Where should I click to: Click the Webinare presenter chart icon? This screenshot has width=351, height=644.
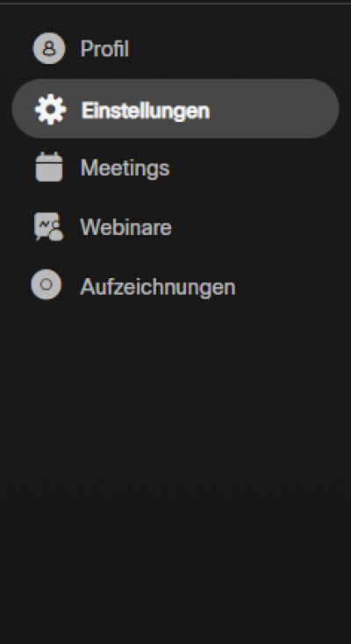click(49, 226)
